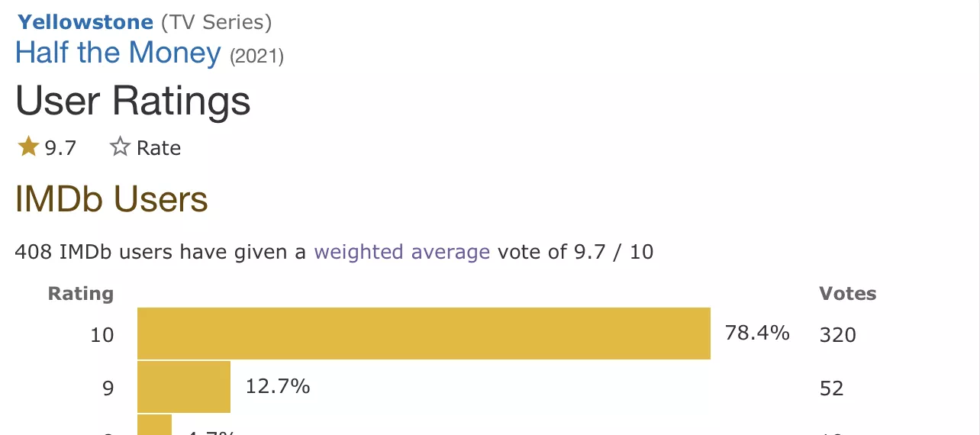Viewport: 980px width, 435px height.
Task: Click the IMDb Users section heading
Action: pyautogui.click(x=111, y=199)
